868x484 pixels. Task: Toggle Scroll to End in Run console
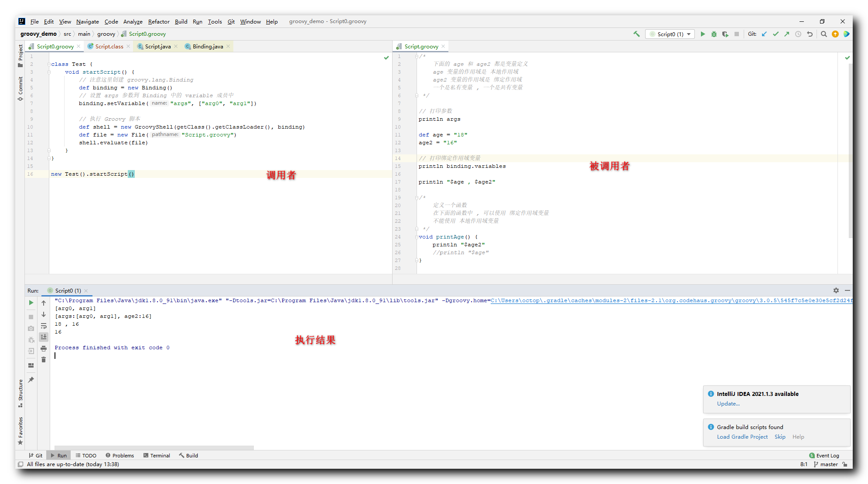pyautogui.click(x=44, y=337)
